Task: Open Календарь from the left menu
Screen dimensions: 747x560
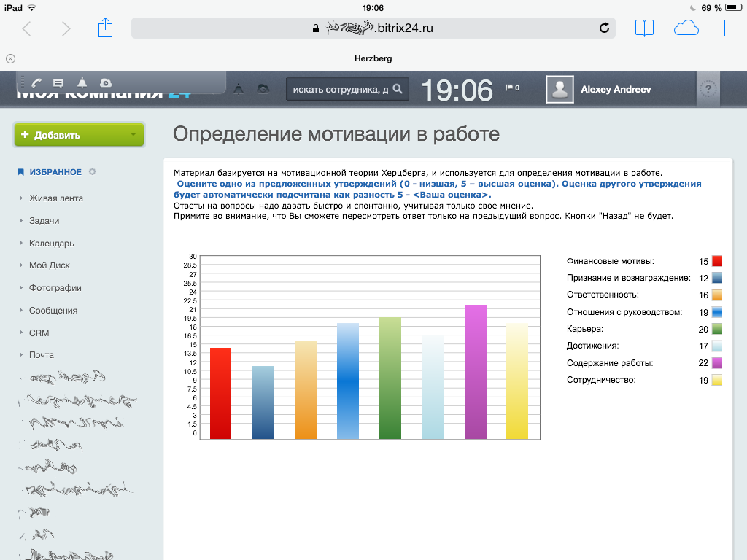Action: (52, 244)
